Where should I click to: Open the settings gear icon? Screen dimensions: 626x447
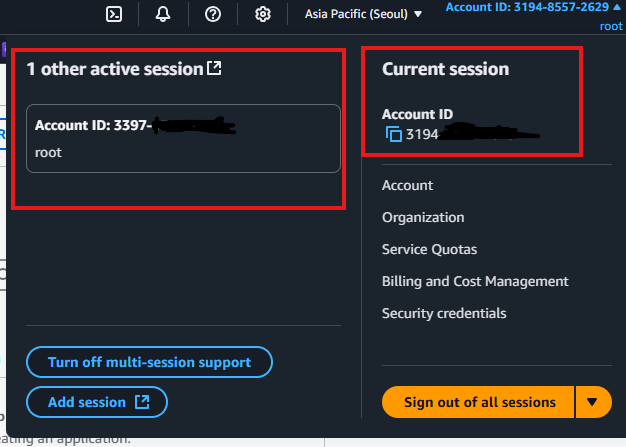(263, 14)
